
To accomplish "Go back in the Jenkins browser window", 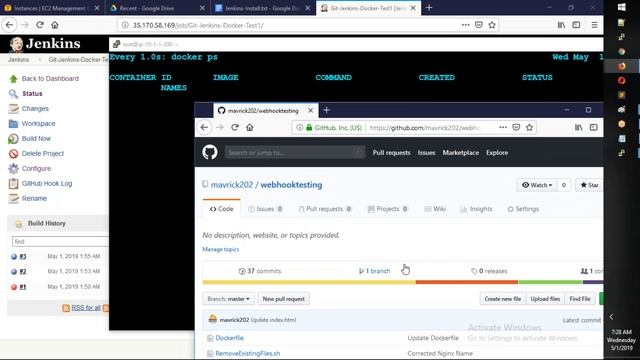I will pyautogui.click(x=9, y=25).
